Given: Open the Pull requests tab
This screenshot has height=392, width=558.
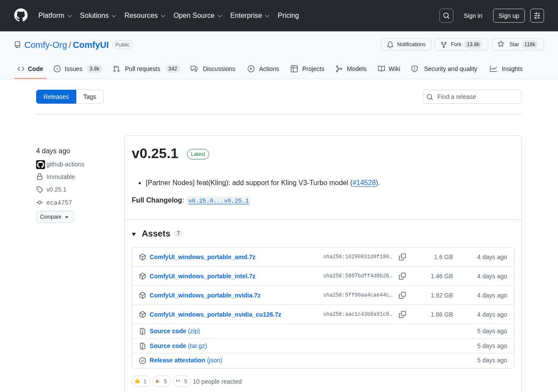Looking at the screenshot, I should coord(146,69).
